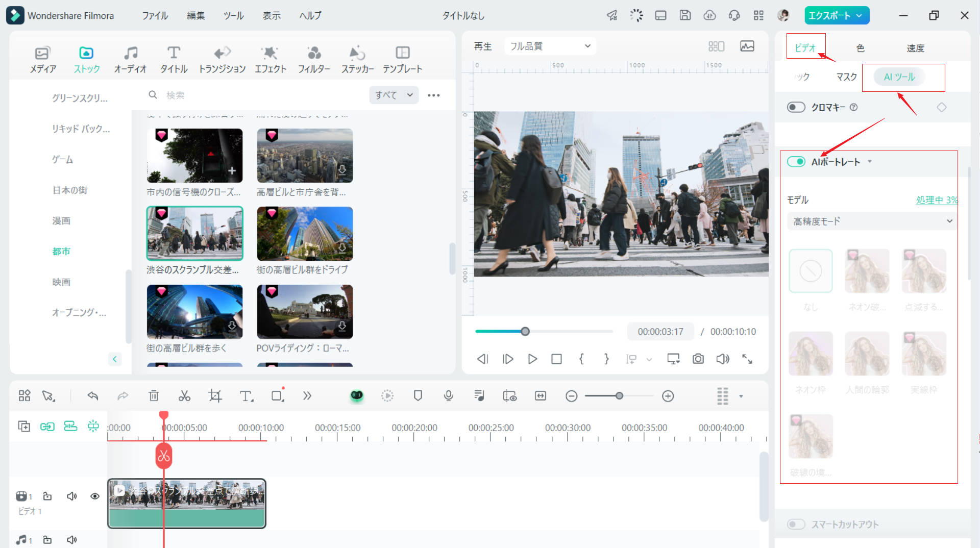Click the snapshot camera icon under preview
Screen dimensions: 980x548
coord(698,359)
